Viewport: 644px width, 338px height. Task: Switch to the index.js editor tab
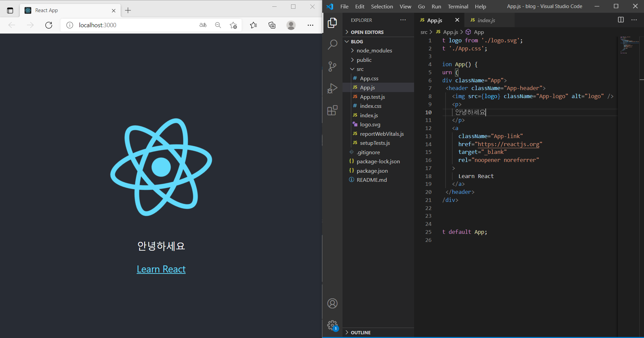(x=486, y=20)
